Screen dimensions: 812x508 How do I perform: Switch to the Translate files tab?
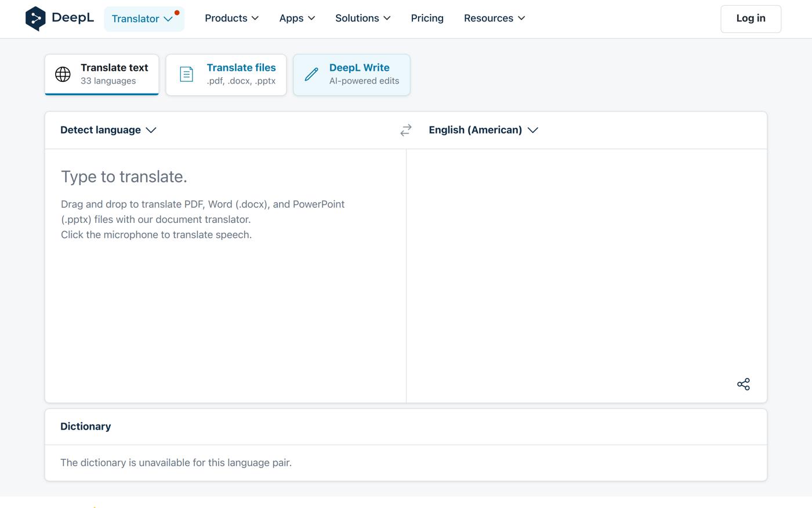click(226, 74)
